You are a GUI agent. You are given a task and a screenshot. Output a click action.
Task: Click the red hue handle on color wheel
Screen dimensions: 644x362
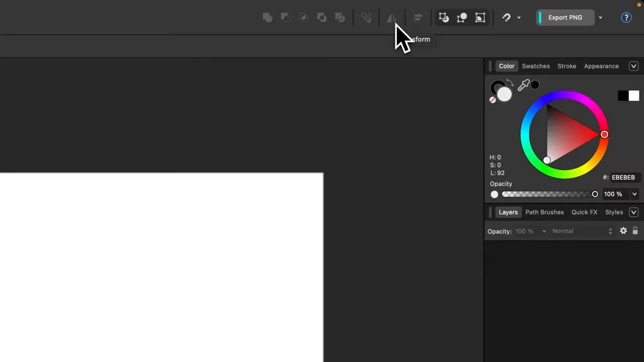click(x=604, y=134)
